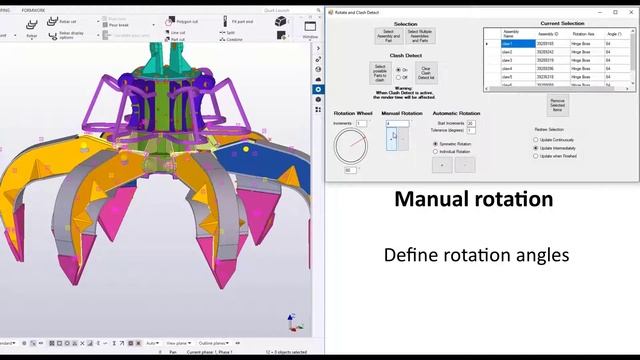Click Select Assembly and Part button
Screen dimensions: 640x360
[388, 36]
